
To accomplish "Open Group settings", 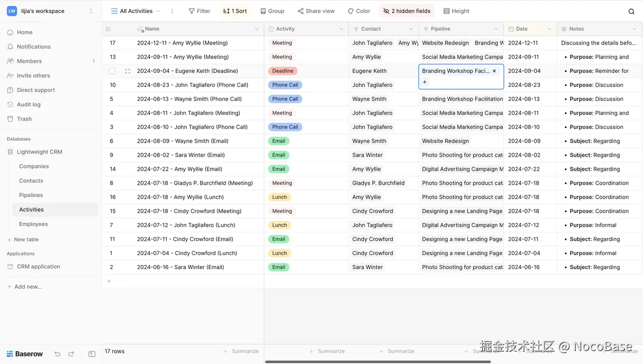I will coord(272,11).
